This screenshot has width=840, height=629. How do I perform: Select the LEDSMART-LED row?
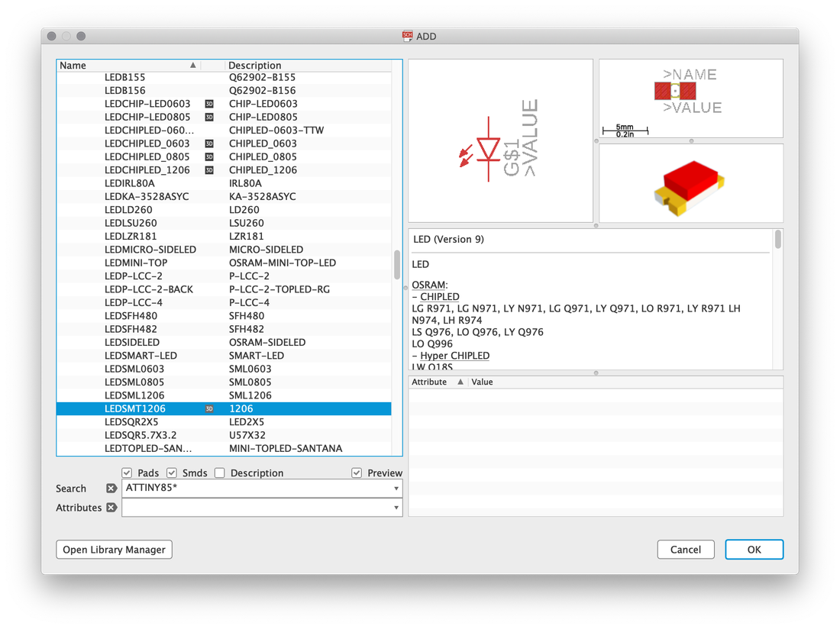pos(224,356)
